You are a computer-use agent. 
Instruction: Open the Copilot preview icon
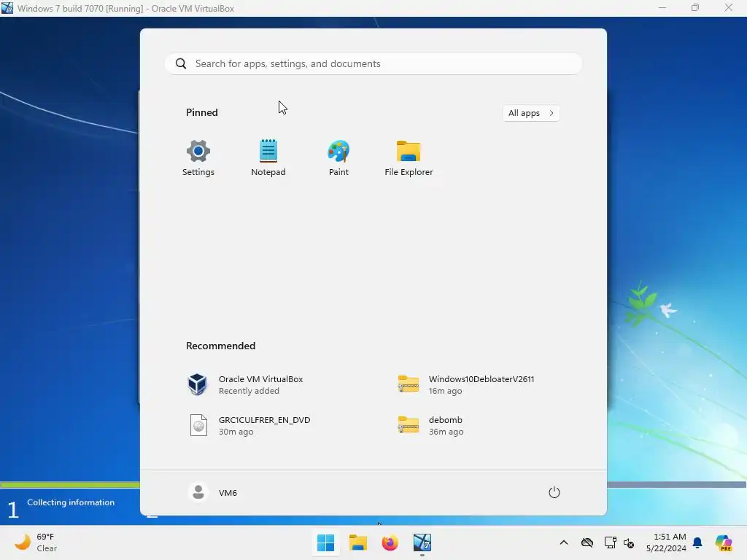(723, 542)
